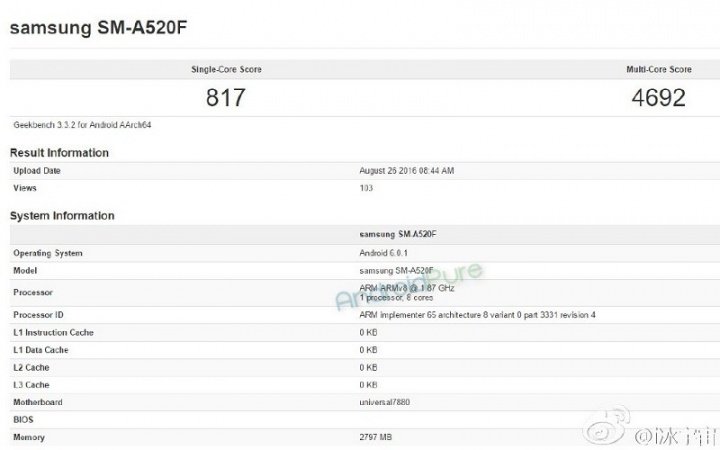Click the L3 Cache row label
720x450 pixels.
tap(32, 384)
